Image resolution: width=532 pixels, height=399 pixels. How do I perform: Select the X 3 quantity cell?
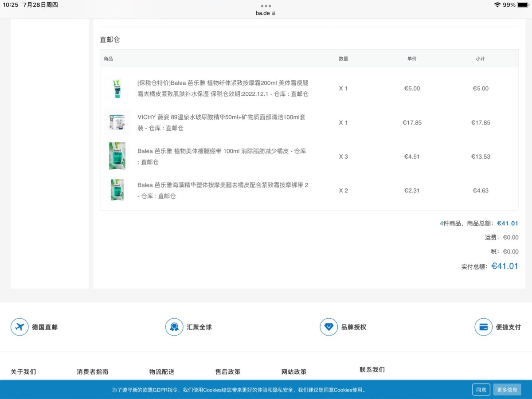344,156
